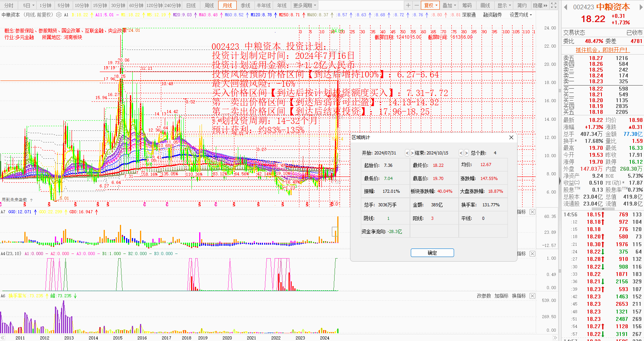Open 复权 adjustment dropdown

(430, 5)
